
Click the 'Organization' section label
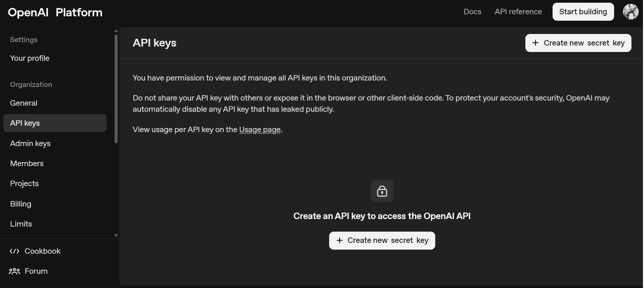point(31,85)
